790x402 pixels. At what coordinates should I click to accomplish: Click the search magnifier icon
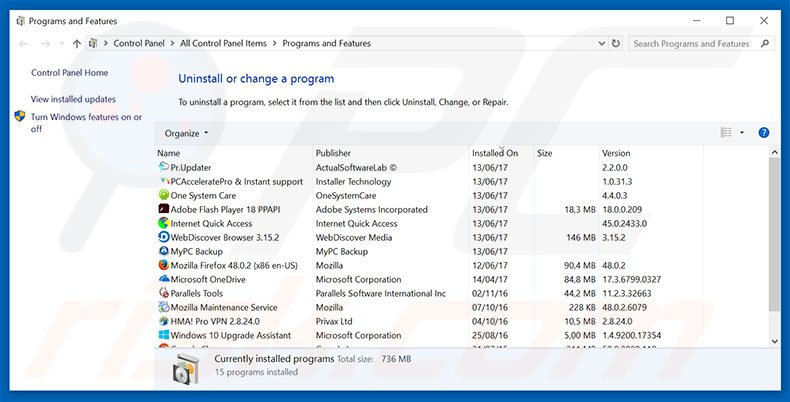765,43
